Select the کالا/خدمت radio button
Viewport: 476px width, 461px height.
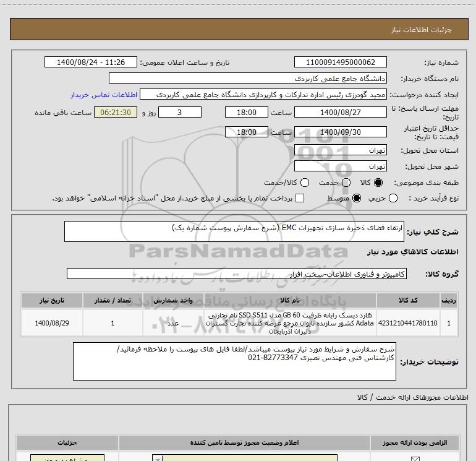[x=305, y=183]
